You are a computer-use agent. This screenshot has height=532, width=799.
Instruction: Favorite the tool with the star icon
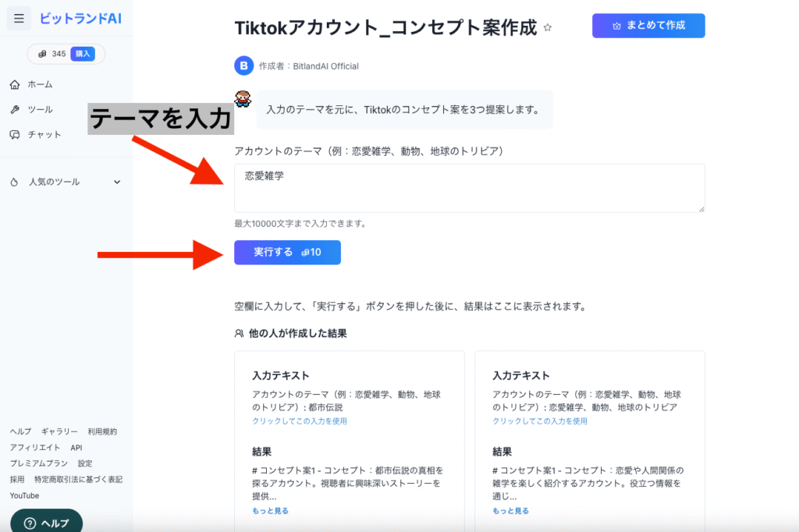547,27
